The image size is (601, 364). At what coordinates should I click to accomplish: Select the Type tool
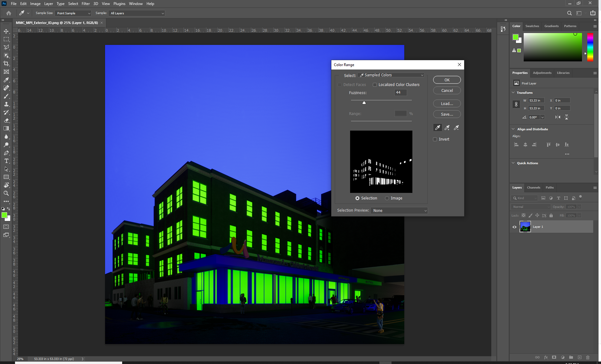(x=6, y=161)
